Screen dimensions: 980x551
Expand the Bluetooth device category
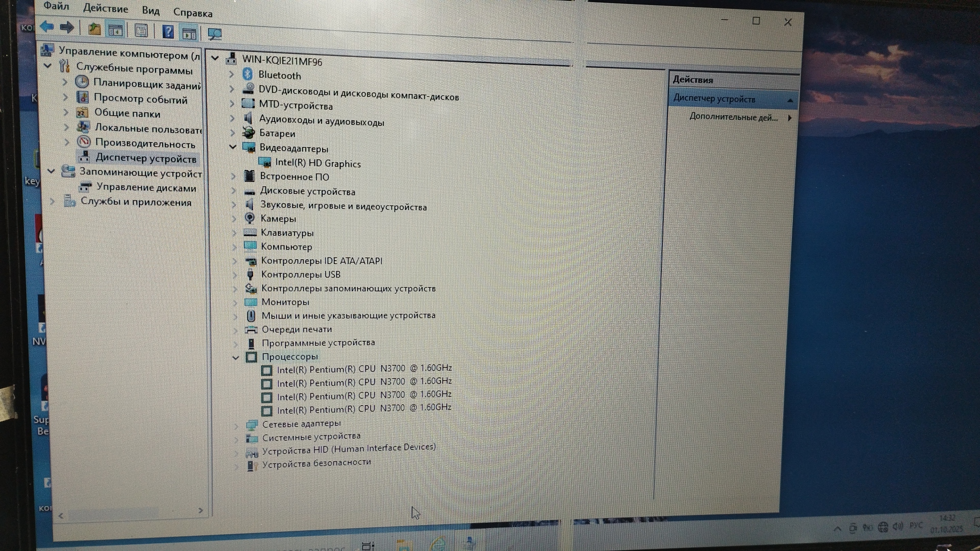click(x=231, y=74)
